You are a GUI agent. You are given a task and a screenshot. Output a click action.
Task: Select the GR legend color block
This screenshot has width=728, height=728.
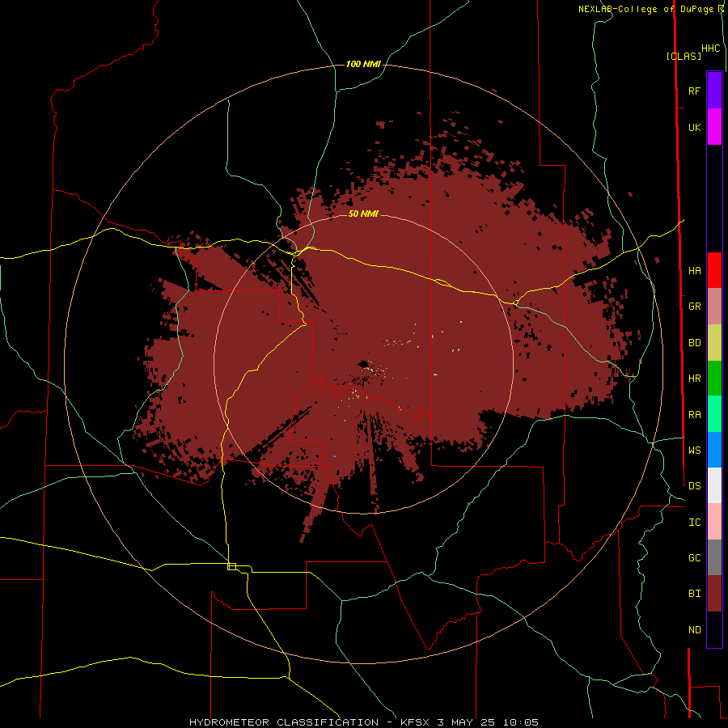pos(714,307)
